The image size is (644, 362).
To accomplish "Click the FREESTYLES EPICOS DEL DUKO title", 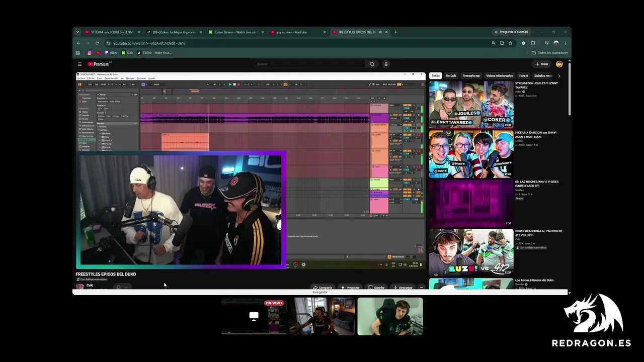I will tap(106, 274).
